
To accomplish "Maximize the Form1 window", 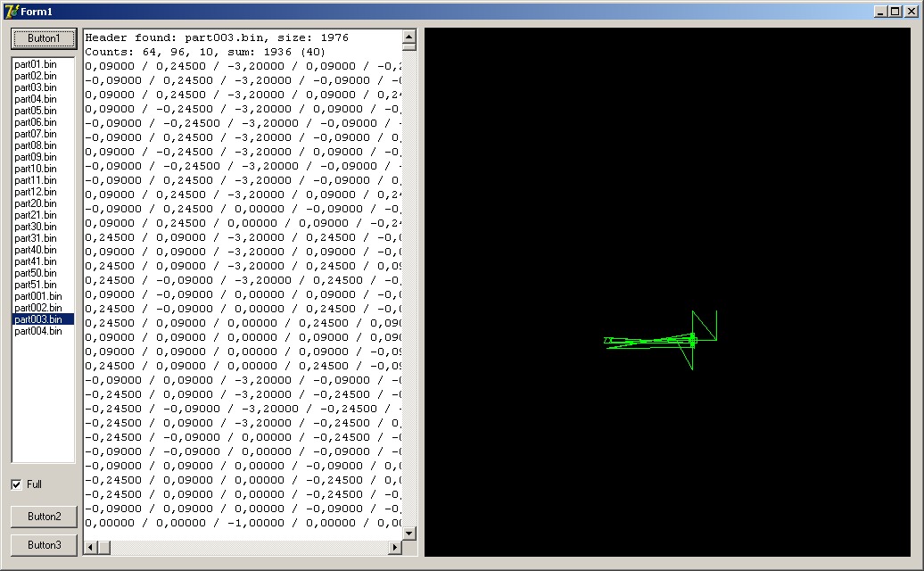I will 895,12.
